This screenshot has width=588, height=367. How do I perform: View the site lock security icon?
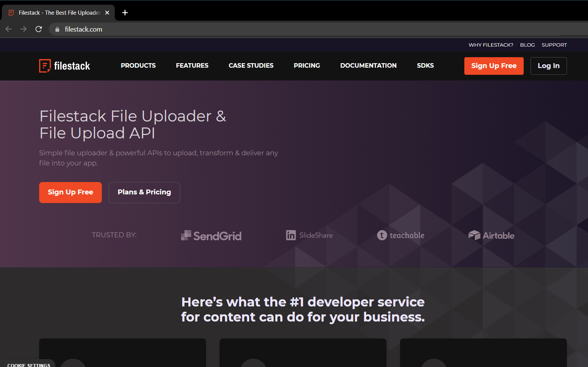click(57, 29)
